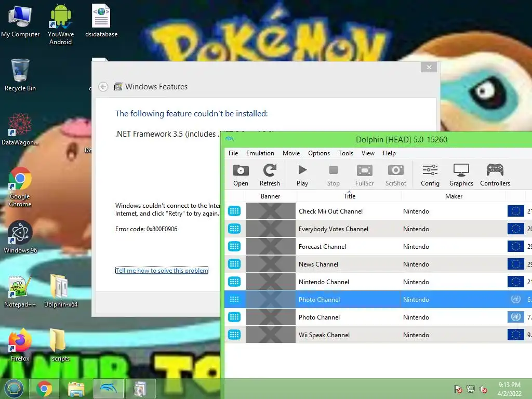Image resolution: width=532 pixels, height=399 pixels.
Task: Select scripts folder on desktop
Action: [x=60, y=345]
